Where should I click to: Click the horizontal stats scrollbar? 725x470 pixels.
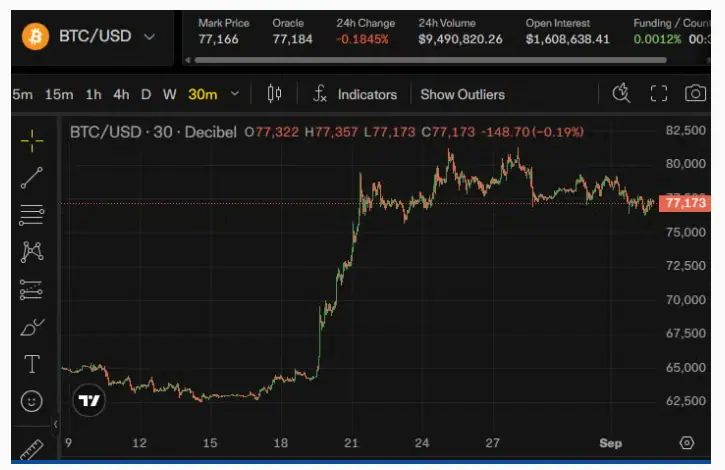point(430,60)
